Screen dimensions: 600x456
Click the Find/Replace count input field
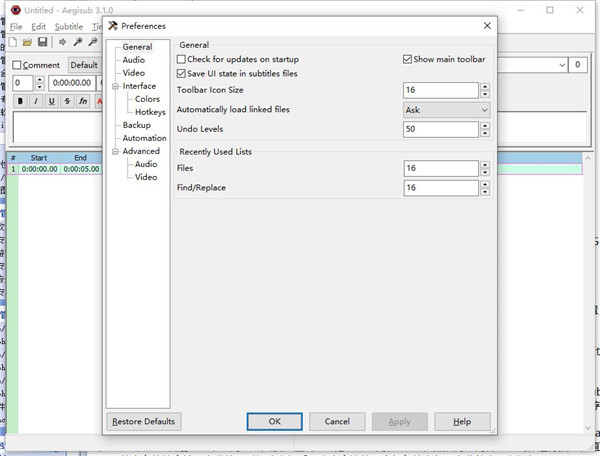(x=441, y=188)
